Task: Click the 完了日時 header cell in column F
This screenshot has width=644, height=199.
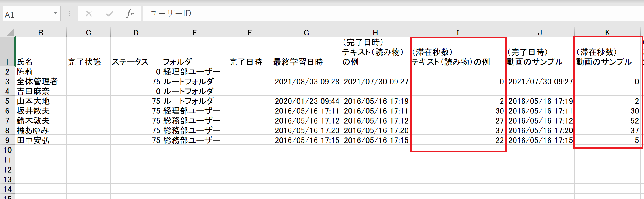Action: coord(250,52)
